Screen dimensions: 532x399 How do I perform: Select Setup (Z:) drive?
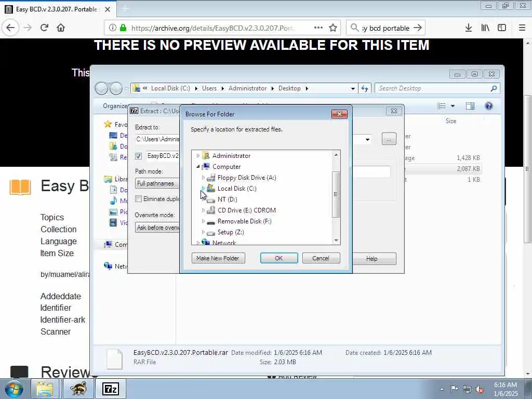tap(231, 232)
